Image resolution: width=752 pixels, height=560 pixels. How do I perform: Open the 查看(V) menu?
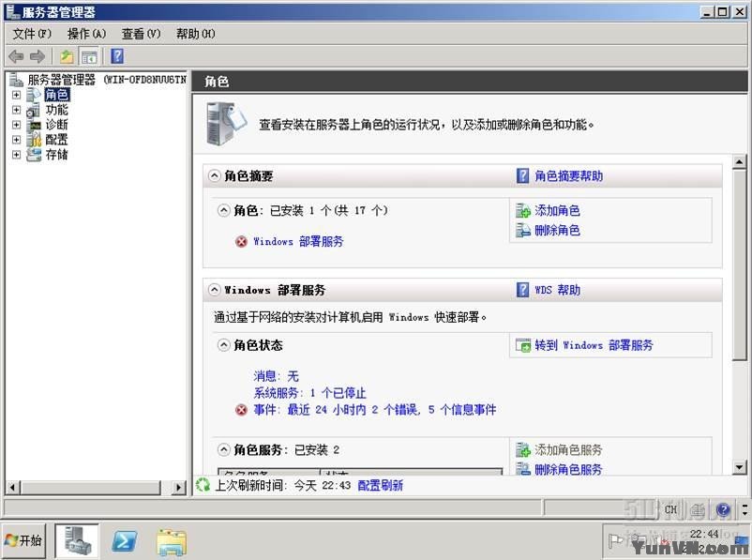click(x=141, y=34)
